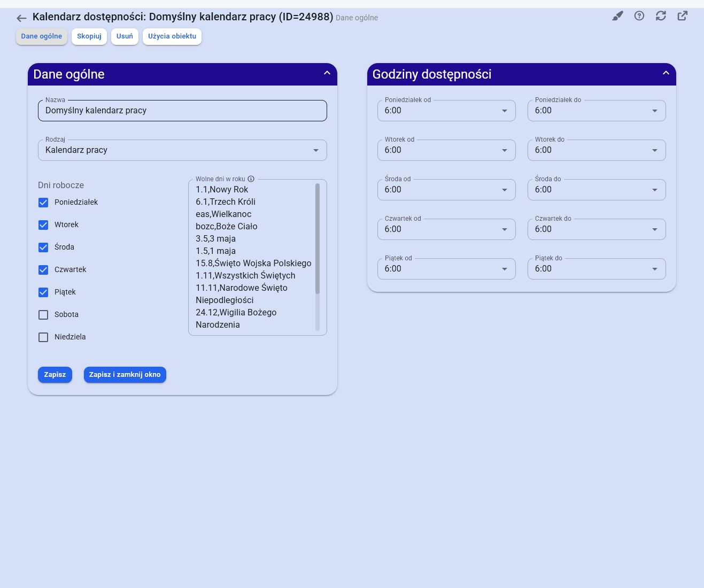Click the paintbrush icon in the header

(617, 16)
